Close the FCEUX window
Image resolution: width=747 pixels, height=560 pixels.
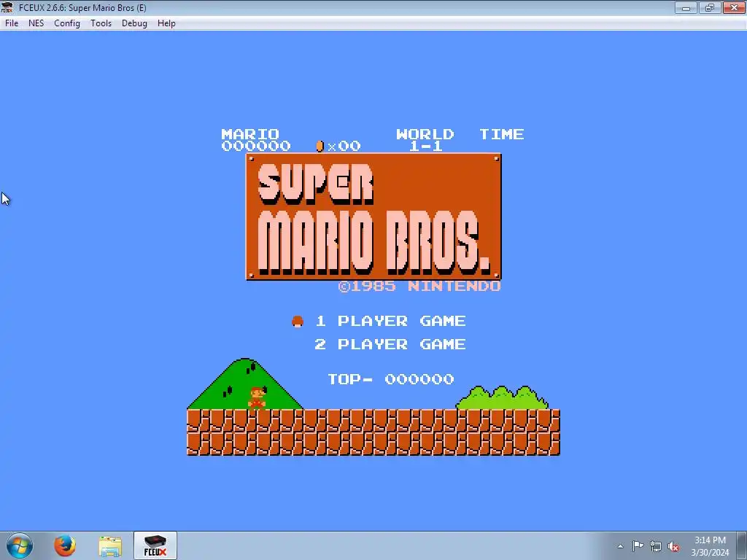[734, 7]
